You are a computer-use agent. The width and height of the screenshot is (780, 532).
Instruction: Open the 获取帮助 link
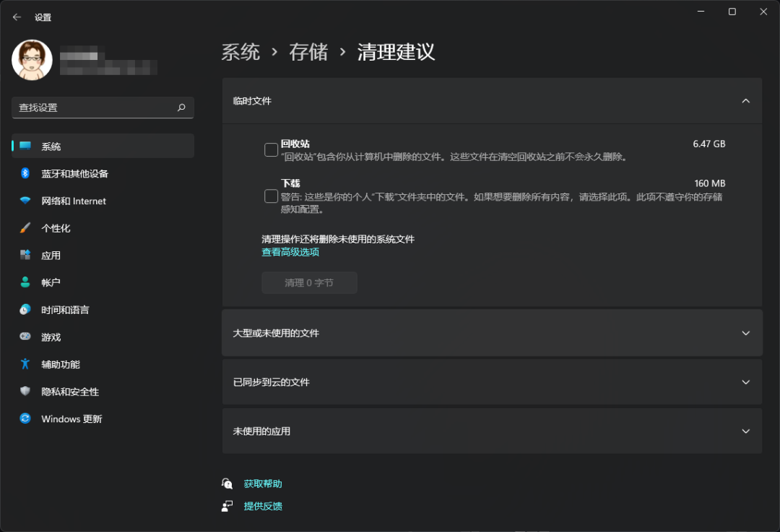[263, 484]
